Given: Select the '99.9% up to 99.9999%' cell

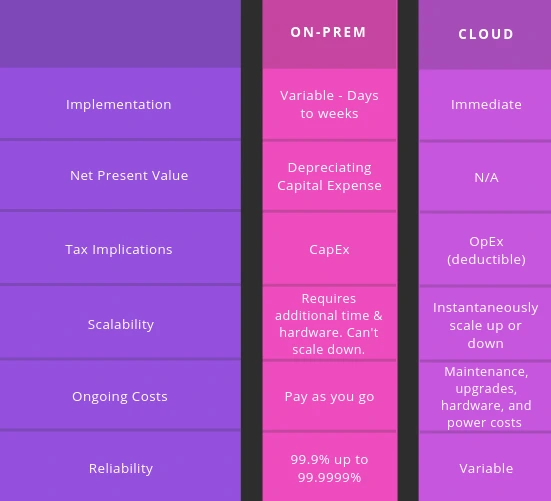Looking at the screenshot, I should click(329, 467).
